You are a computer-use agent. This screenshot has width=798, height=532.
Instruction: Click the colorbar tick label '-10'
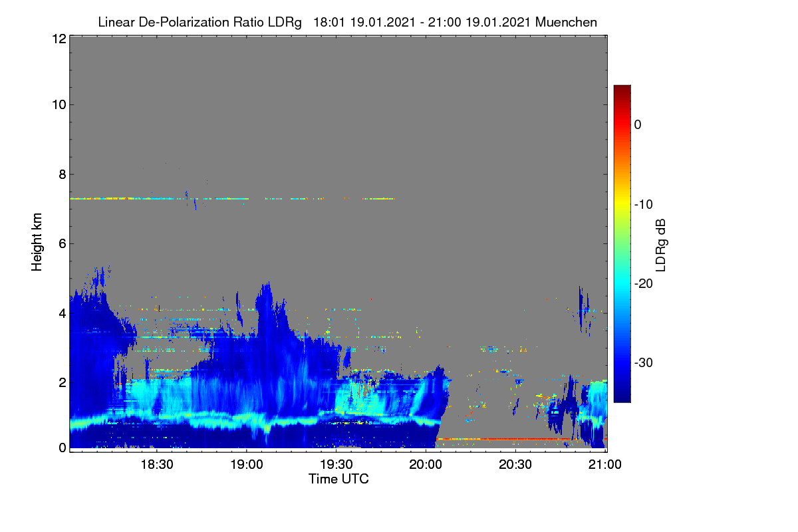tap(644, 204)
